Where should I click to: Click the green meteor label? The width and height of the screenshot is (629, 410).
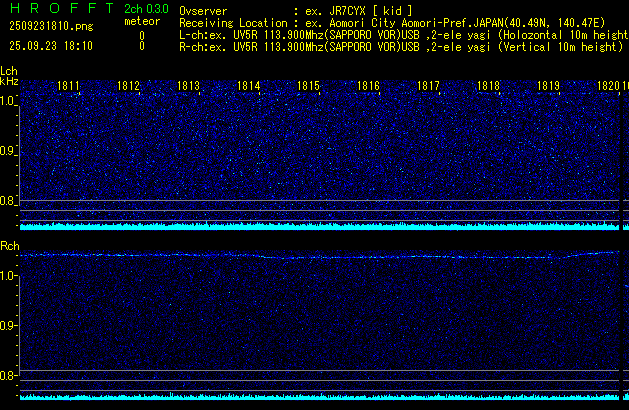pos(141,20)
